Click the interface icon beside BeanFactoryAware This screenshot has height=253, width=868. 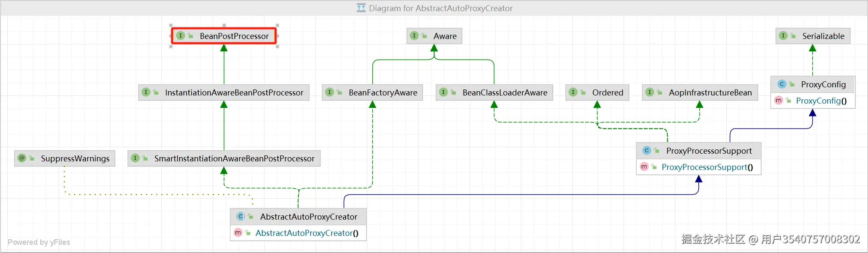pos(330,92)
